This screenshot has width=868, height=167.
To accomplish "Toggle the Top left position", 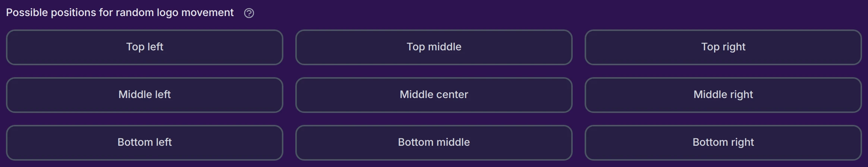I will [145, 47].
